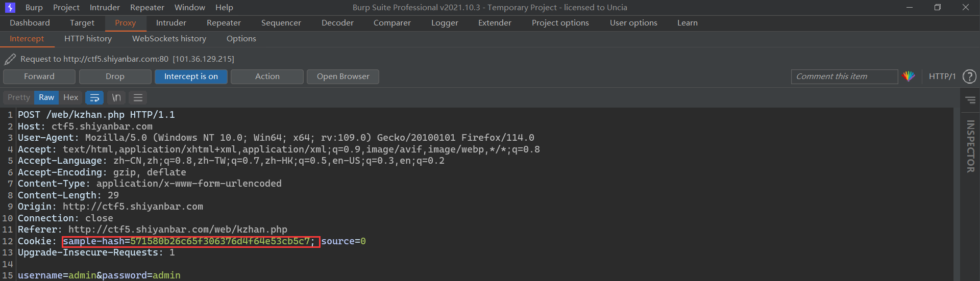Click the Open Browser button
Image resolution: width=980 pixels, height=281 pixels.
[343, 76]
